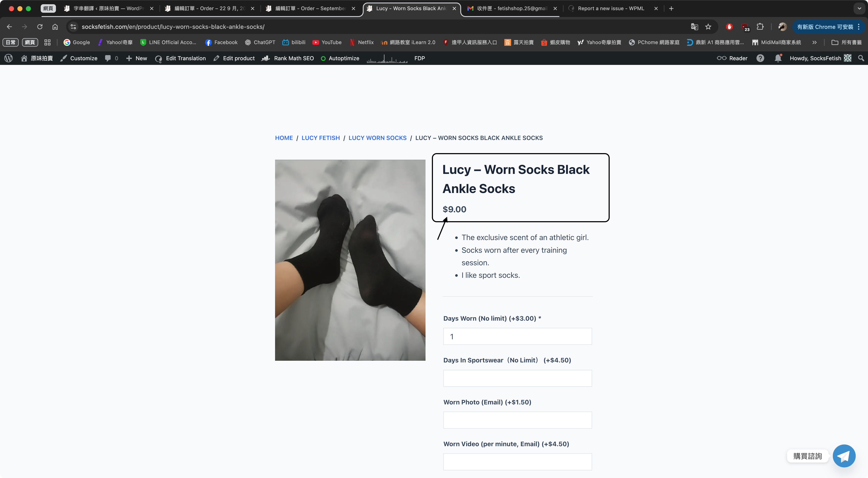Open notifications bell icon in admin bar

(x=778, y=58)
